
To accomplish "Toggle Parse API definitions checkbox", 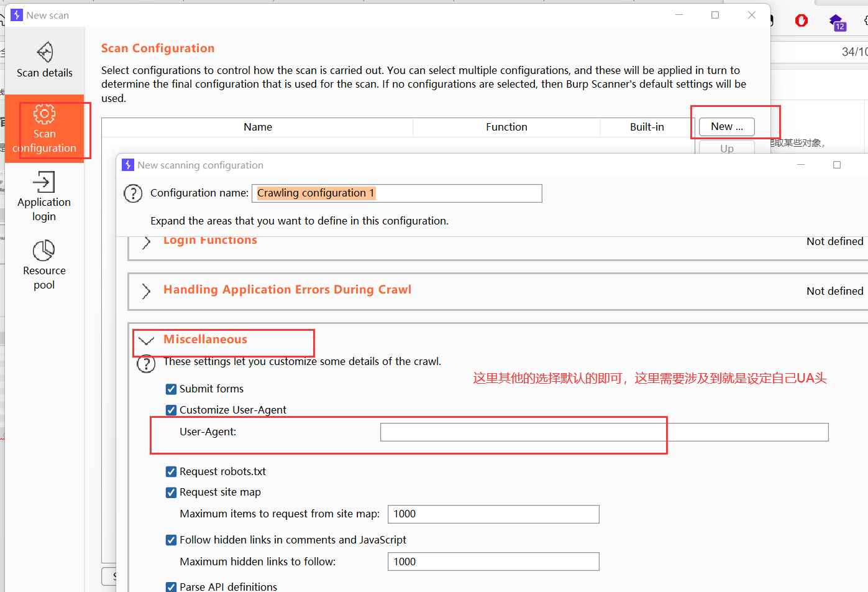I will click(x=171, y=587).
